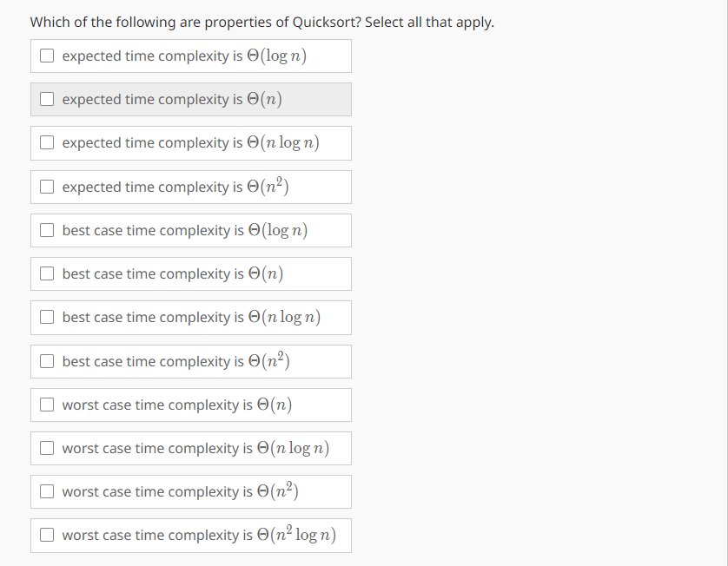Click the last answer option in the list
This screenshot has height=566, width=728.
pos(191,535)
